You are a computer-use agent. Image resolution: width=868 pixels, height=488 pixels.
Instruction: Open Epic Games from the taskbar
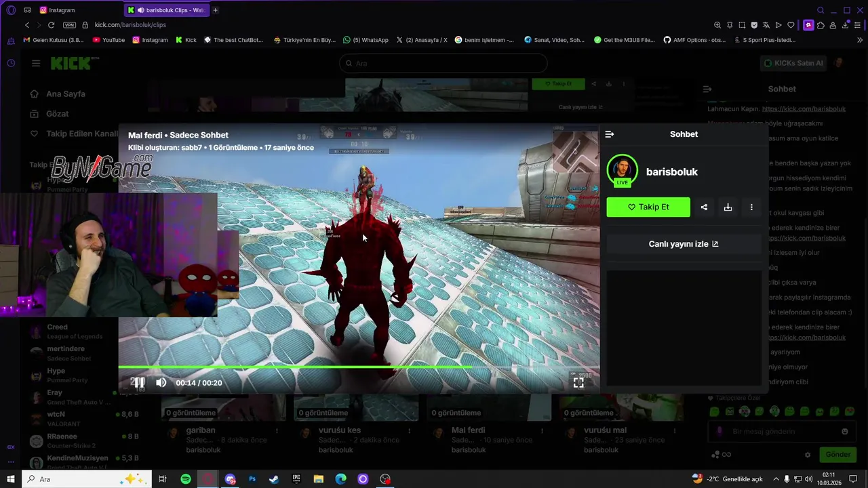[296, 479]
